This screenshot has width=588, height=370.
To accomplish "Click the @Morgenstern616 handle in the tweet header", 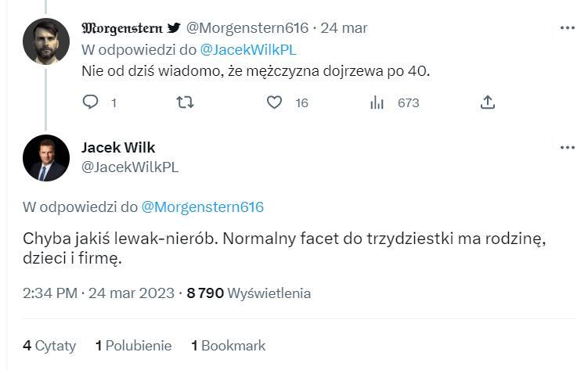I will click(247, 28).
